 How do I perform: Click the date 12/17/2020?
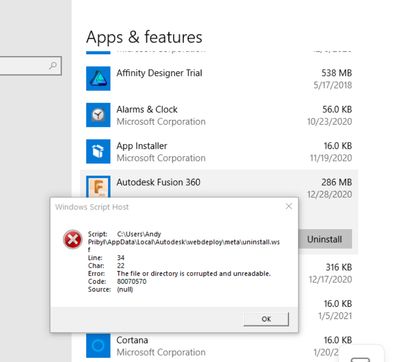(x=330, y=279)
